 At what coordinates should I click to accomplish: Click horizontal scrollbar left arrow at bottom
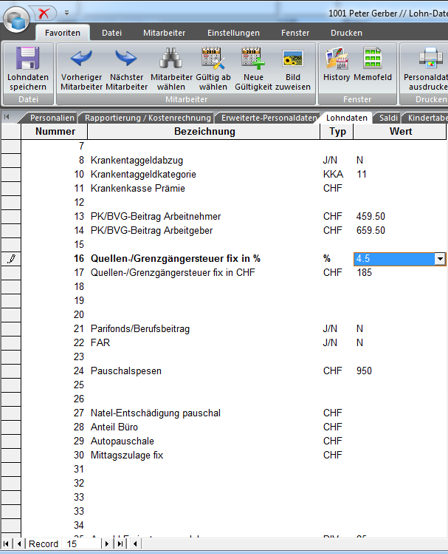pyautogui.click(x=135, y=543)
